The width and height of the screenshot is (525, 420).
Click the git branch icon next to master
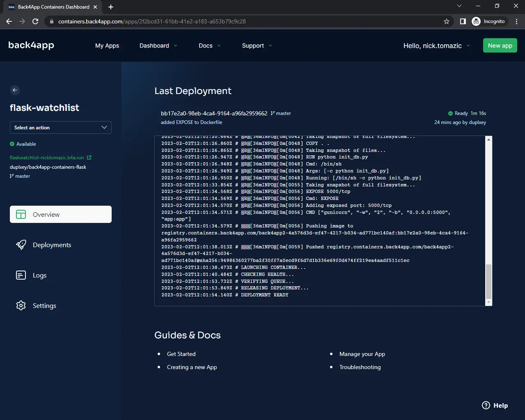(12, 176)
